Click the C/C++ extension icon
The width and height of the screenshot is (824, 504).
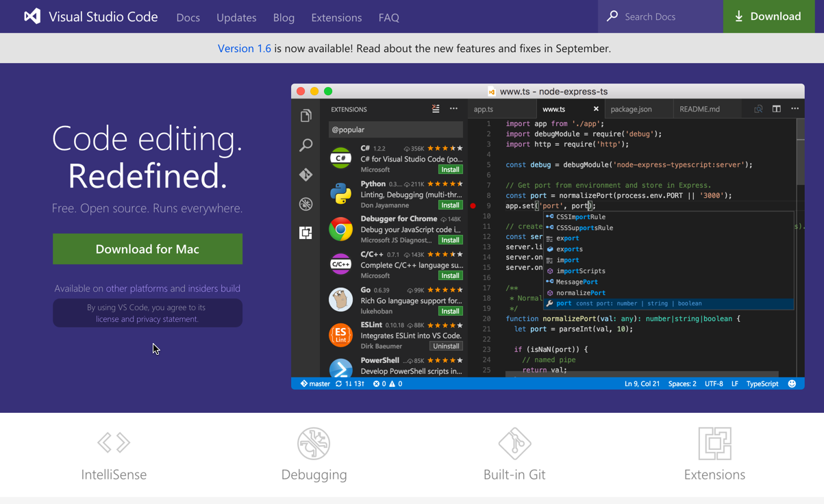(x=340, y=264)
